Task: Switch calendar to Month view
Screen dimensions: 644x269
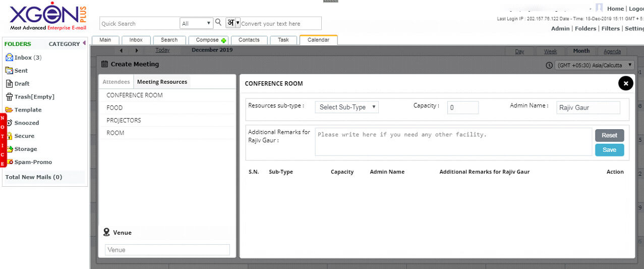Action: (x=581, y=51)
